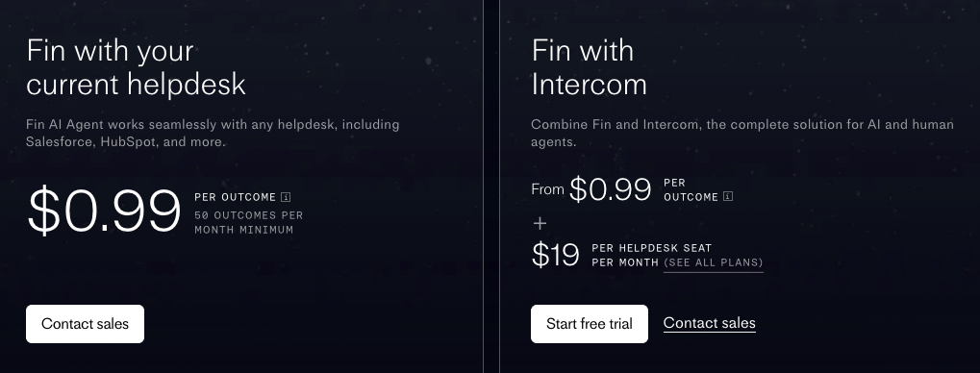Open the SEE ALL PLANS link
Viewport: 980px width, 373px height.
tap(714, 262)
